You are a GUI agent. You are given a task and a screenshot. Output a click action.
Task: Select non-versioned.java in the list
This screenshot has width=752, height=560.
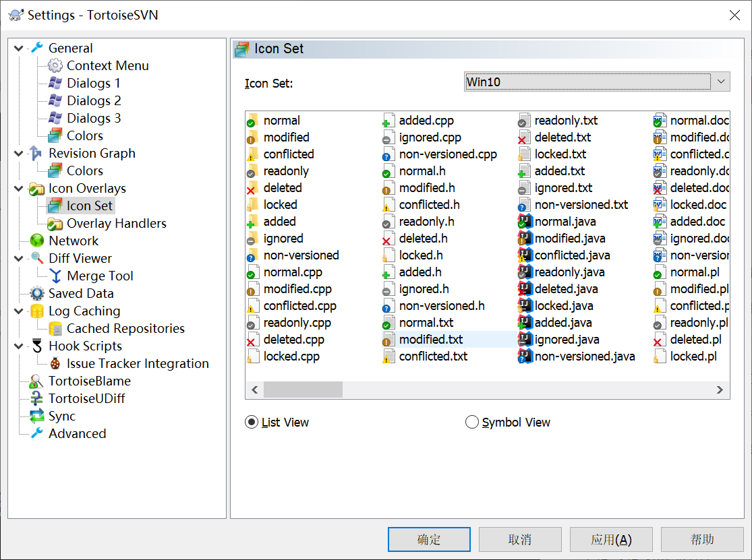[585, 356]
